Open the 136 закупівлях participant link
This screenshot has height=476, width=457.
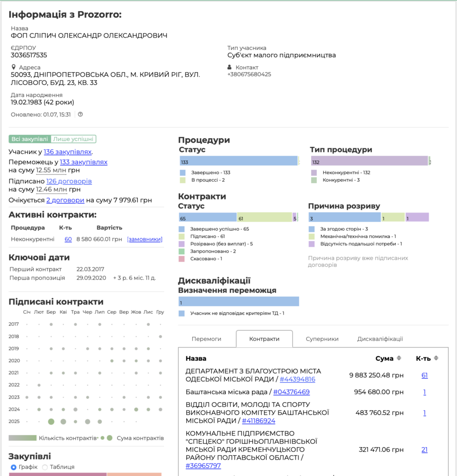68,152
